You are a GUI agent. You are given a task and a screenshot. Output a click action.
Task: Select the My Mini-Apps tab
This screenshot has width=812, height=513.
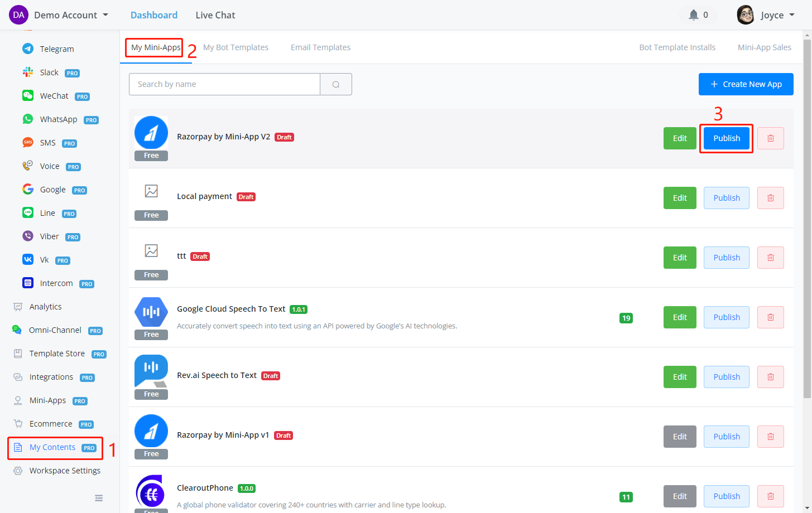pos(156,47)
